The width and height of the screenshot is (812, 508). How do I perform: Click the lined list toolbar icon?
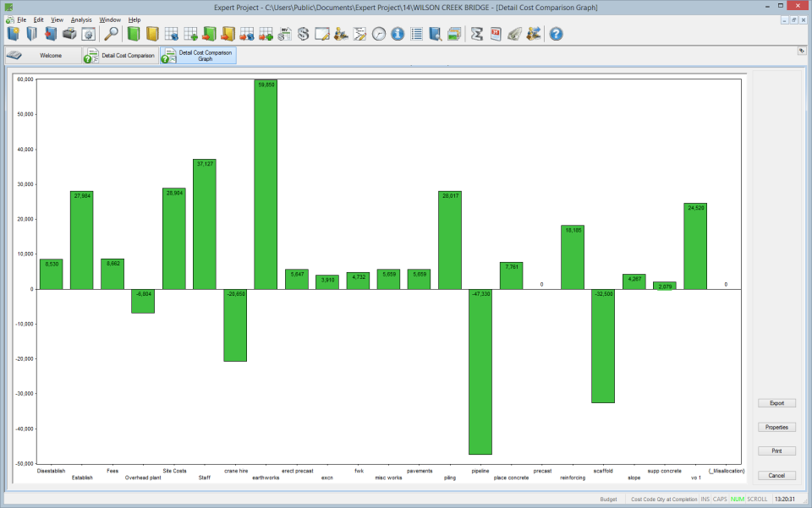(416, 34)
